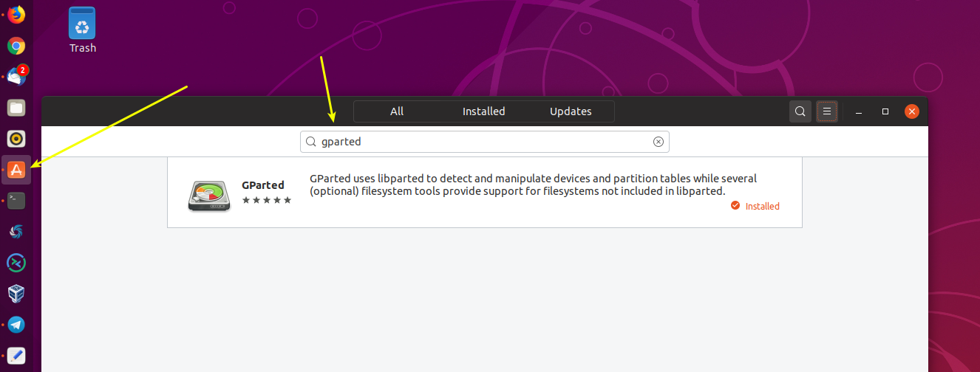The image size is (980, 372).
Task: Open the Files manager in dock
Action: tap(16, 108)
